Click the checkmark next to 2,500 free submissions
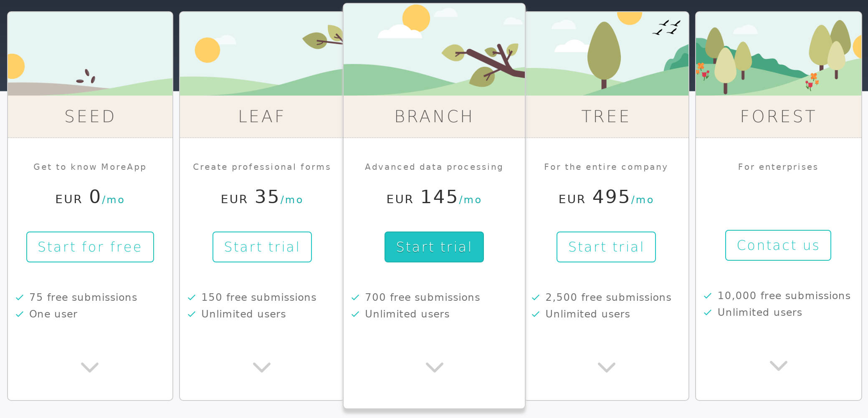The height and width of the screenshot is (418, 868). [536, 297]
